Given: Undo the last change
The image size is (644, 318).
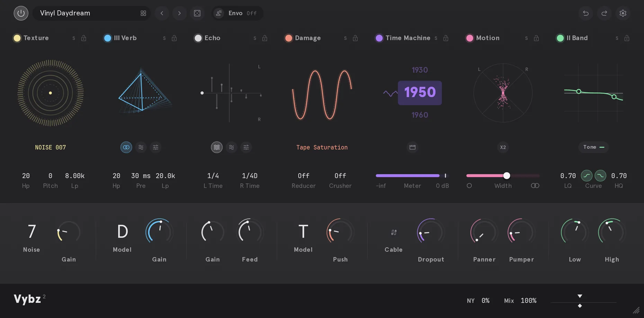Looking at the screenshot, I should click(x=586, y=13).
